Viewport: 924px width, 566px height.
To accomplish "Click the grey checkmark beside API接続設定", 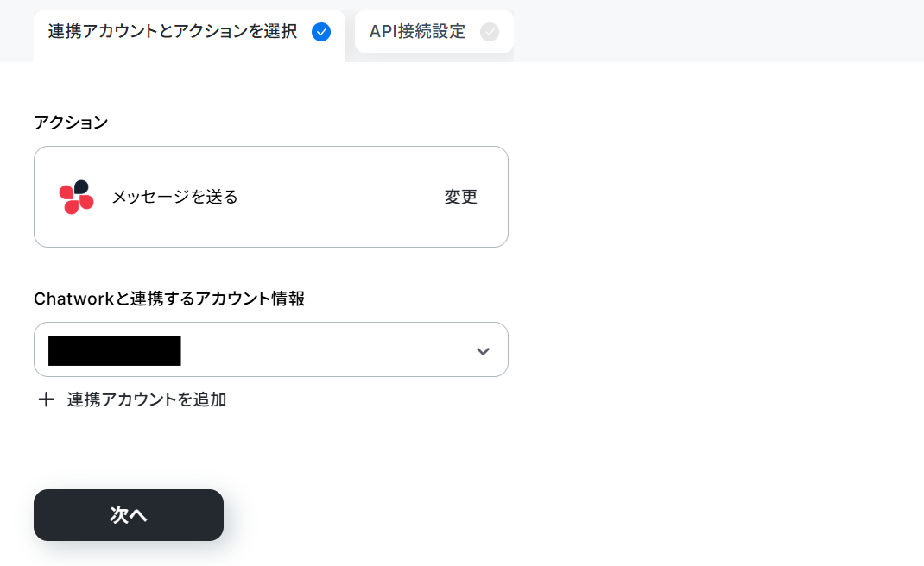I will (489, 32).
